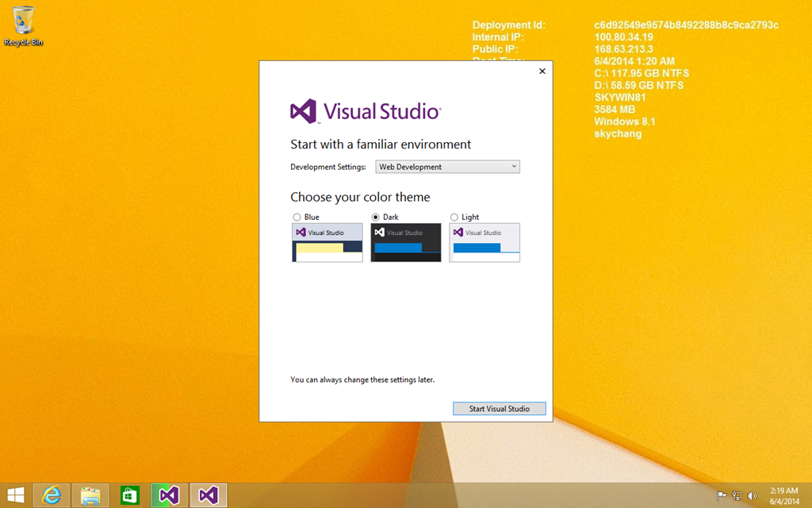The height and width of the screenshot is (508, 812).
Task: Open the Development Settings dropdown
Action: coord(447,167)
